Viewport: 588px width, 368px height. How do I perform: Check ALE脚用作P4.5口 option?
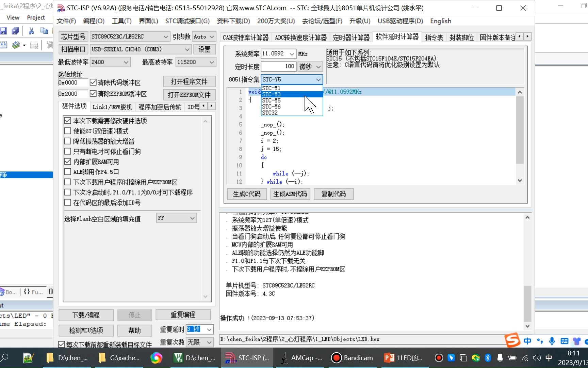[68, 172]
